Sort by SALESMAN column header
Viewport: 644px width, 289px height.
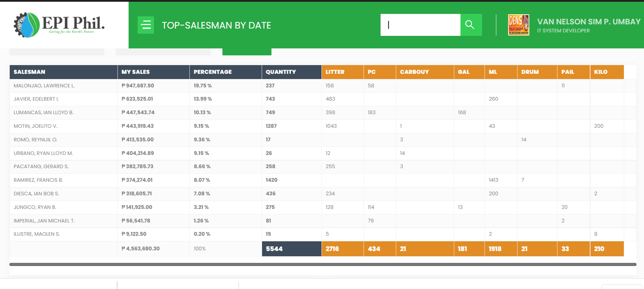click(x=64, y=72)
